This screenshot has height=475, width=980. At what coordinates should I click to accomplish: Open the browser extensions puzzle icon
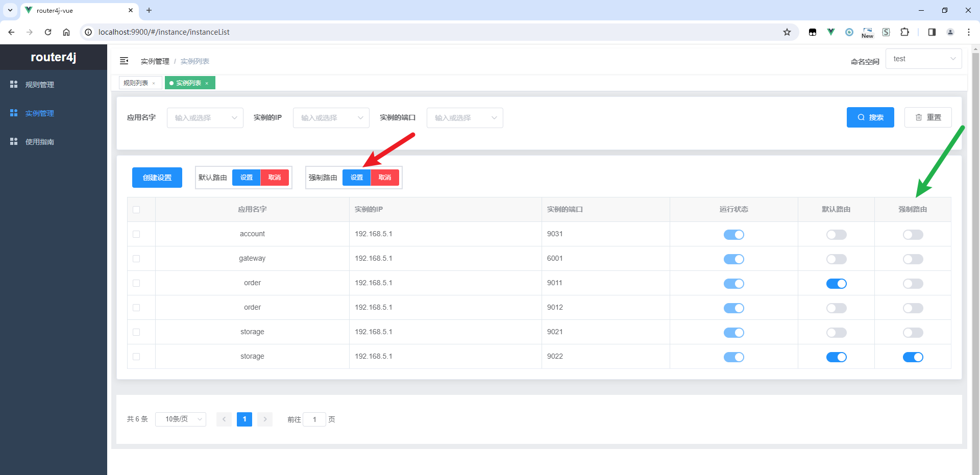pyautogui.click(x=904, y=32)
